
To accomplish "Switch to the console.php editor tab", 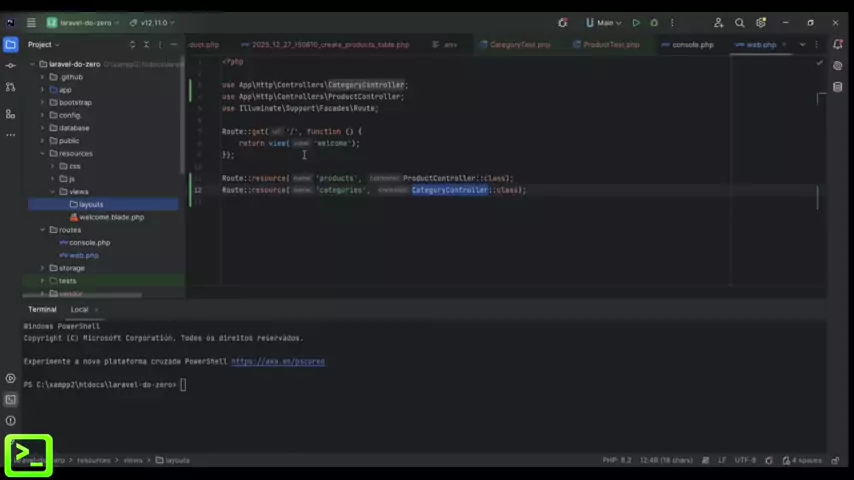I will 692,45.
